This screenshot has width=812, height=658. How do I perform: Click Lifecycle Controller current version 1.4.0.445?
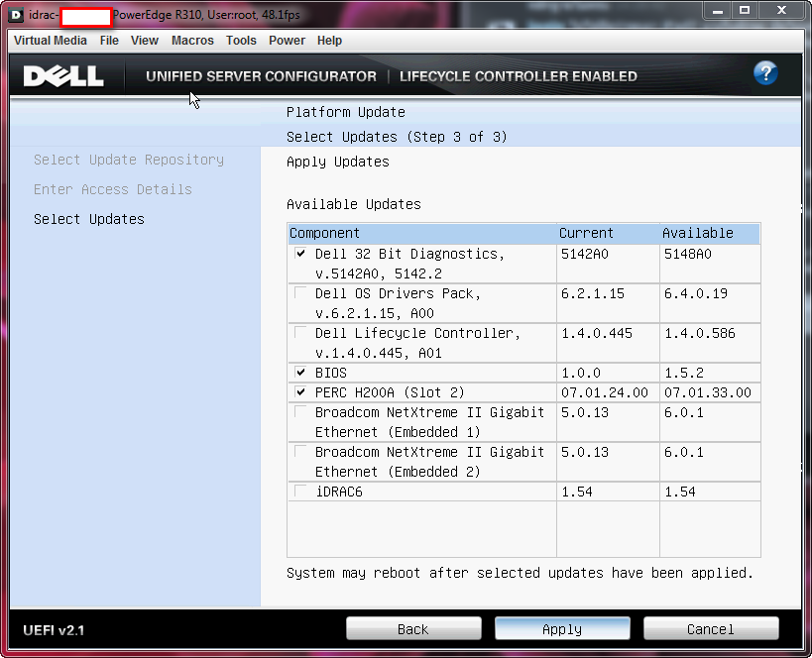click(x=597, y=333)
